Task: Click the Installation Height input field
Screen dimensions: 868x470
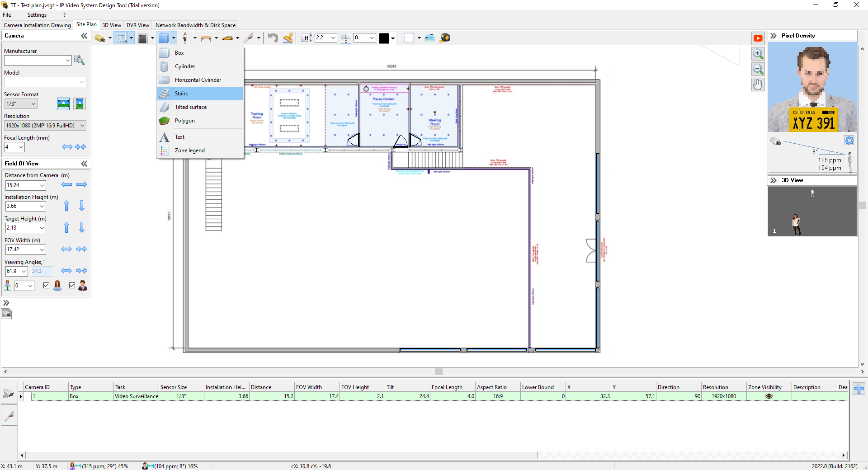Action: 23,206
